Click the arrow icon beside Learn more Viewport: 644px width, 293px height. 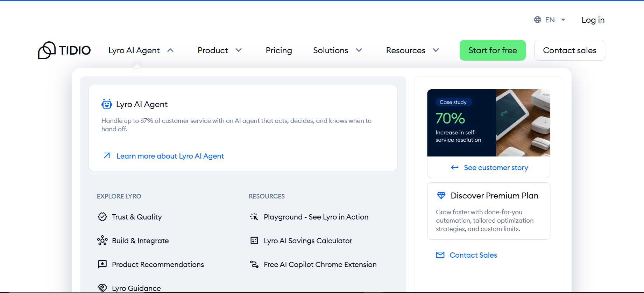point(107,155)
